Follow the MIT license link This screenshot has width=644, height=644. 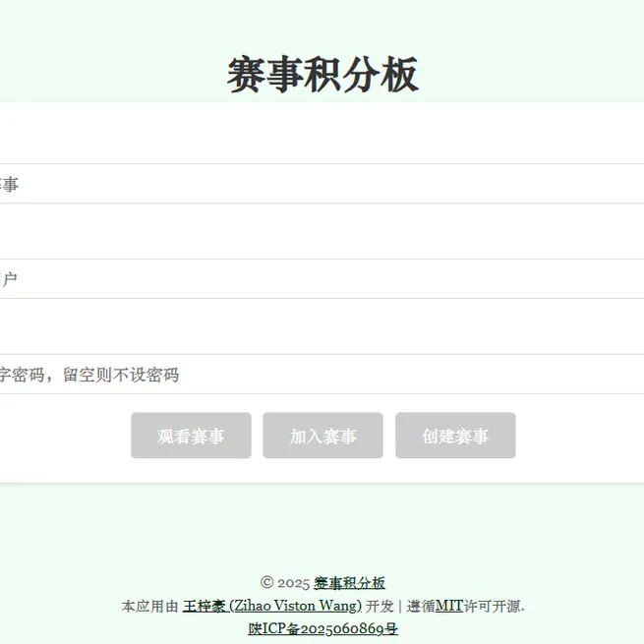448,606
